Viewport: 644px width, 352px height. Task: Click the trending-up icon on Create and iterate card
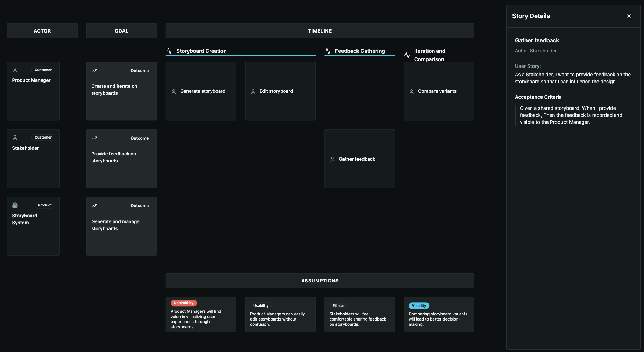(x=94, y=70)
